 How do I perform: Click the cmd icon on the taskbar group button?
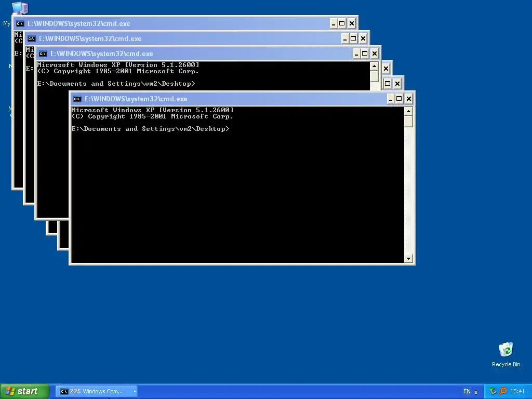[64, 392]
